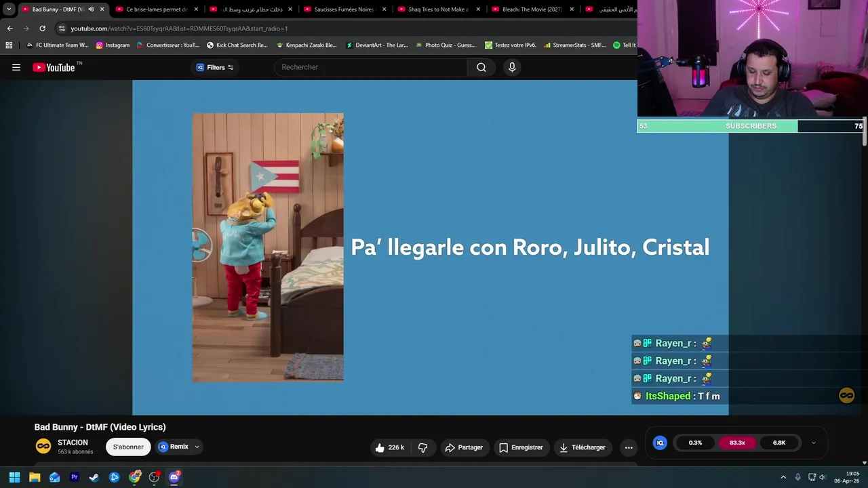The width and height of the screenshot is (868, 488).
Task: Click the Rechercher search field
Action: tap(370, 67)
